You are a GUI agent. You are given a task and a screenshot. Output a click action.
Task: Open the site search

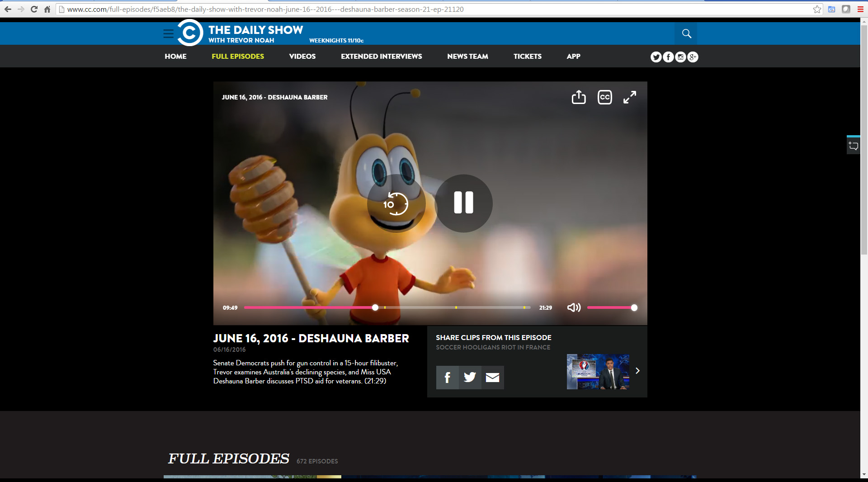point(686,33)
